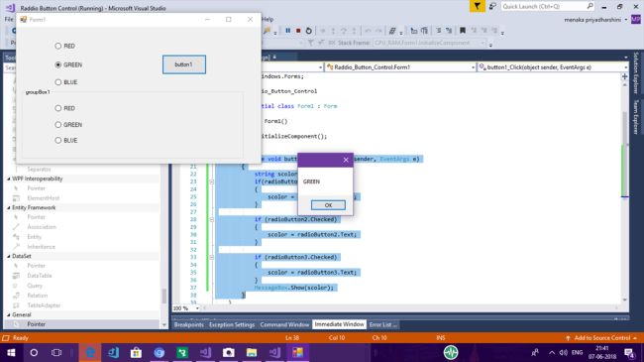Open Action Center notifications icon
Viewport: 644px width, 362px height.
[629, 352]
